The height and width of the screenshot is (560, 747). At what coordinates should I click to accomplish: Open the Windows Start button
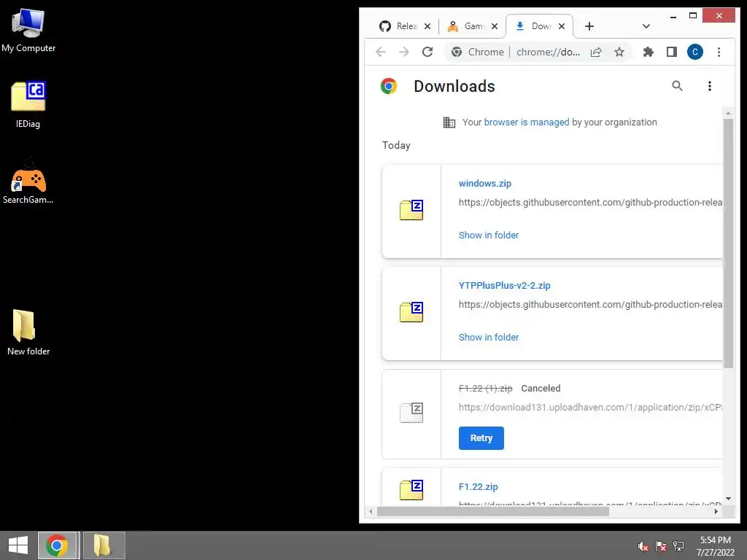tap(18, 545)
